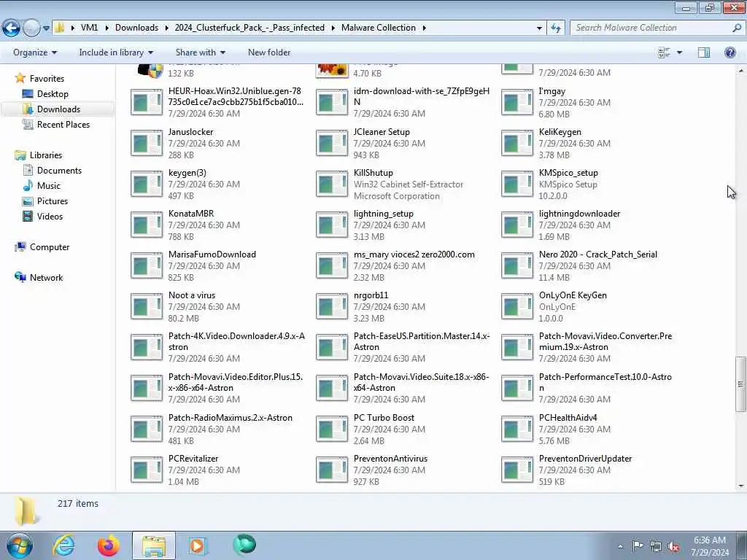747x560 pixels.
Task: Select 2024_Clusterfuck_Pack in the address path
Action: click(x=249, y=28)
